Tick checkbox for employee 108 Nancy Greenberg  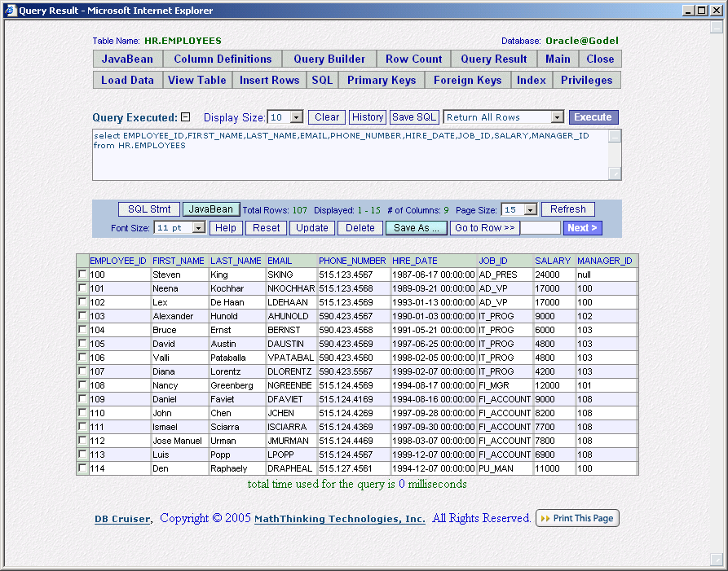point(82,385)
